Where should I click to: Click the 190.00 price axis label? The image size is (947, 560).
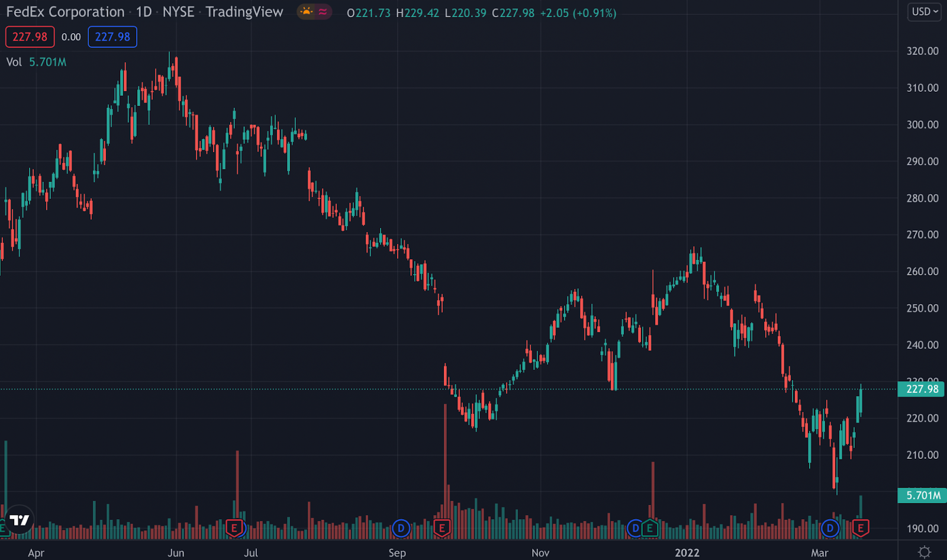pos(923,528)
